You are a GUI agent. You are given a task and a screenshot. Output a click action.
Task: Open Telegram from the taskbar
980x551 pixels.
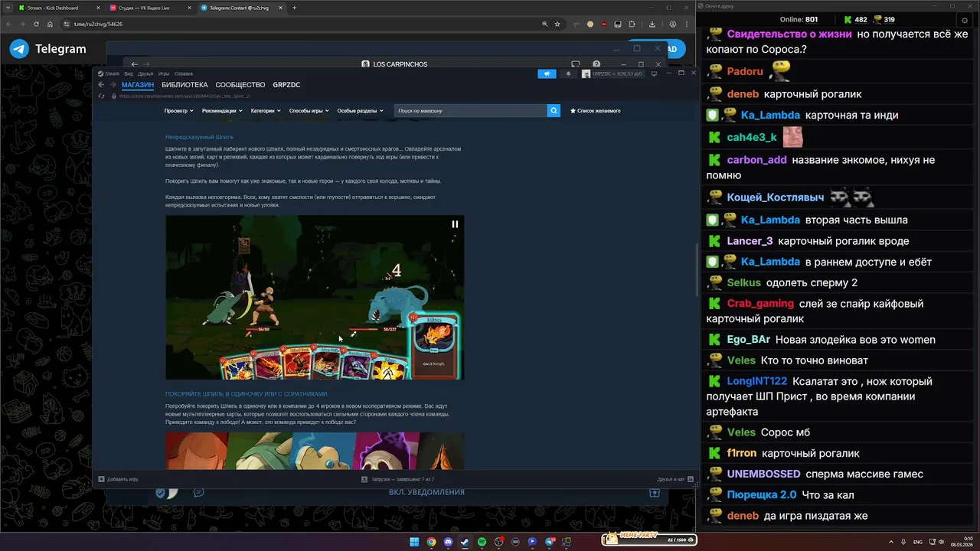point(550,542)
